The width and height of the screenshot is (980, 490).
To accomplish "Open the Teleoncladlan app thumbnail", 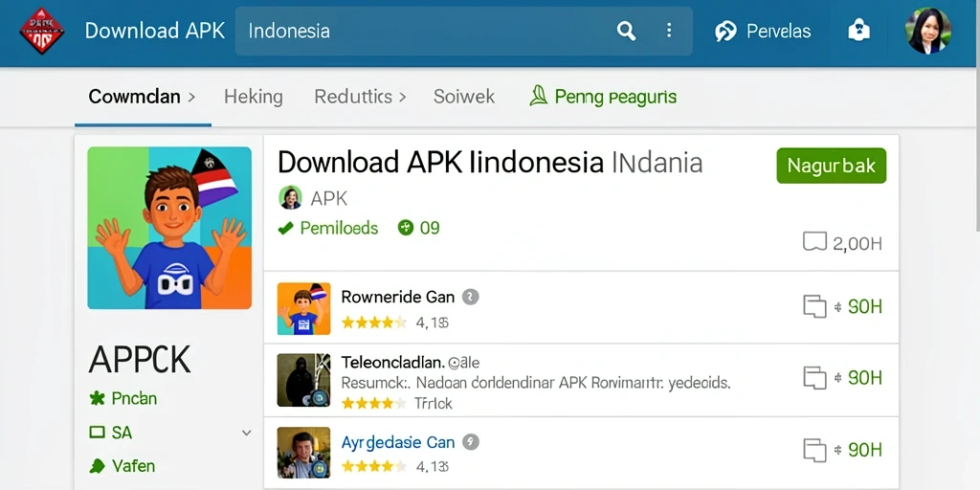I will click(x=303, y=380).
